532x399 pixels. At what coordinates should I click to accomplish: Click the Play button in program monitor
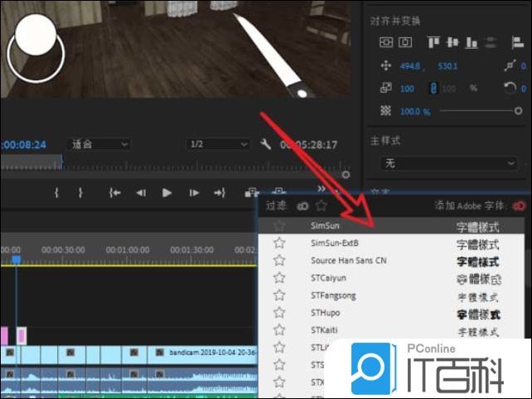[167, 193]
